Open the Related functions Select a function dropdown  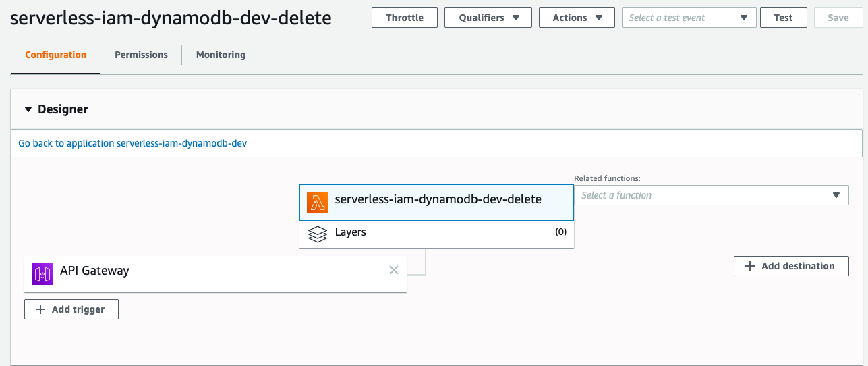pyautogui.click(x=712, y=195)
